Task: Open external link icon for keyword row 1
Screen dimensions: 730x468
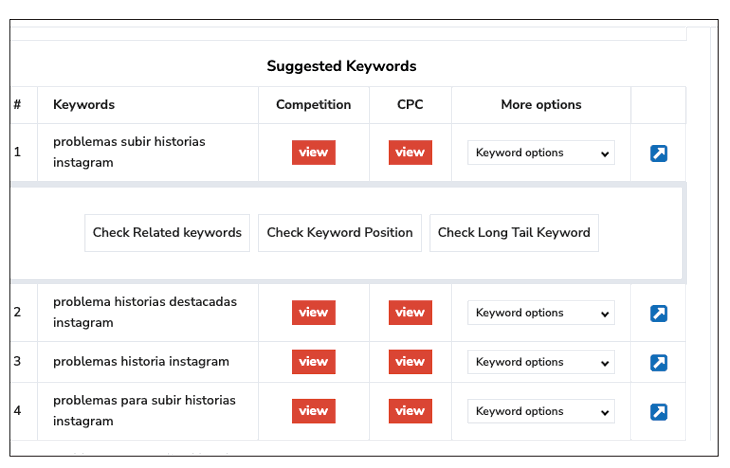Action: point(658,153)
